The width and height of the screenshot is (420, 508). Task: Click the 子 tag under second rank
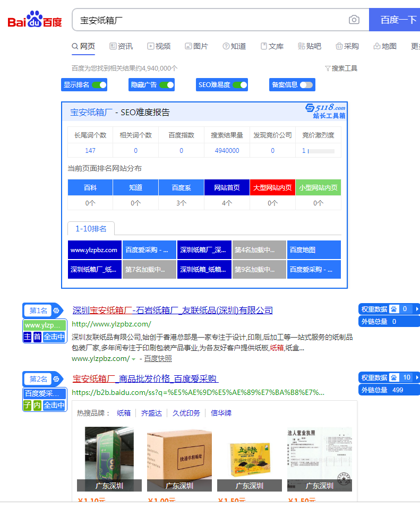[28, 406]
